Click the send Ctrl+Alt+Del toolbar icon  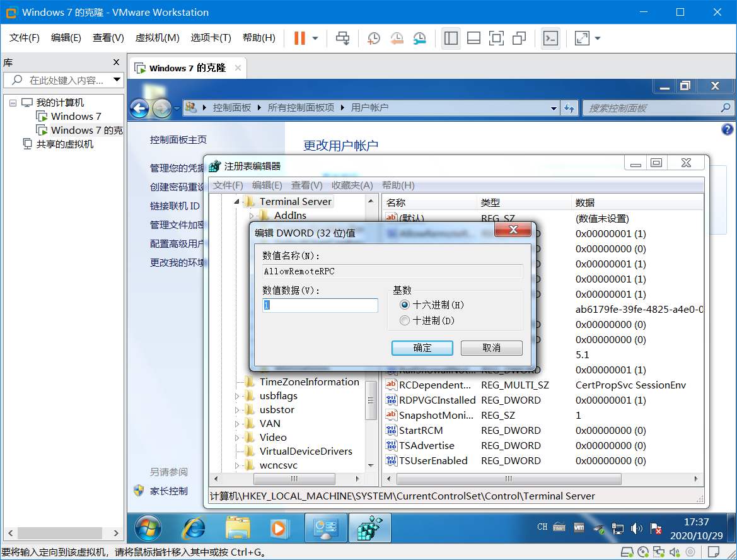click(x=342, y=38)
